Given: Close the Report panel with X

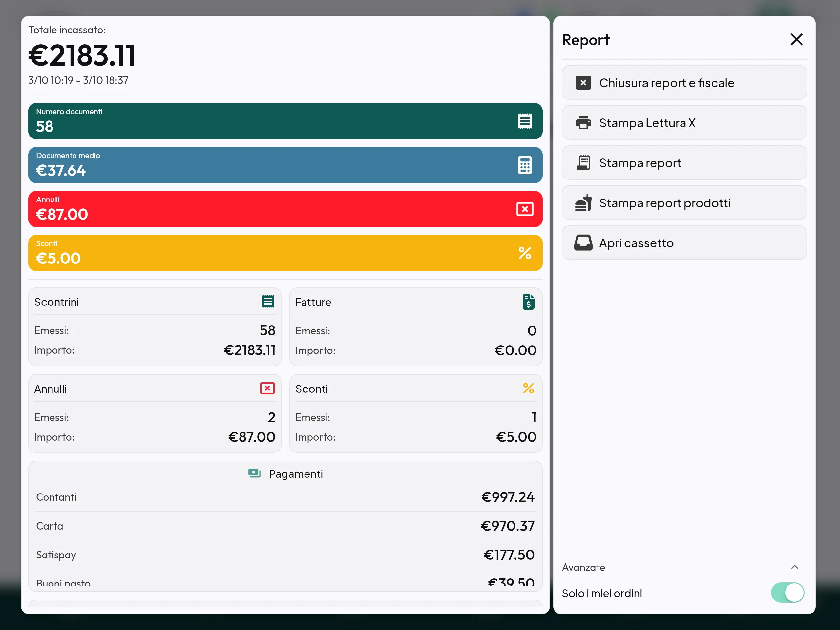Looking at the screenshot, I should coord(796,39).
